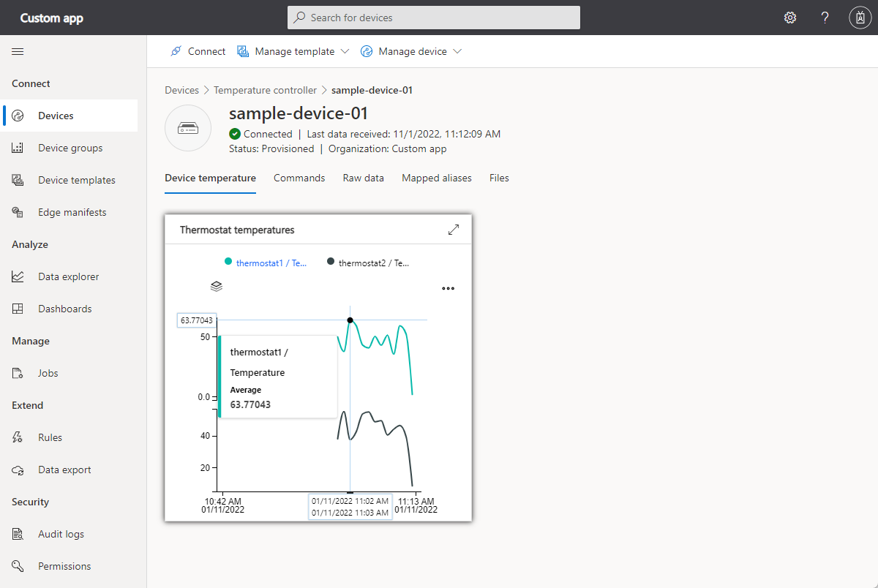Open Data export settings

(64, 469)
